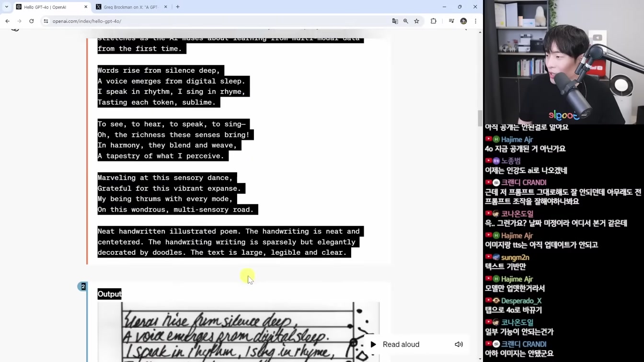The height and width of the screenshot is (362, 644).
Task: Open the zoom level icon
Action: click(406, 21)
